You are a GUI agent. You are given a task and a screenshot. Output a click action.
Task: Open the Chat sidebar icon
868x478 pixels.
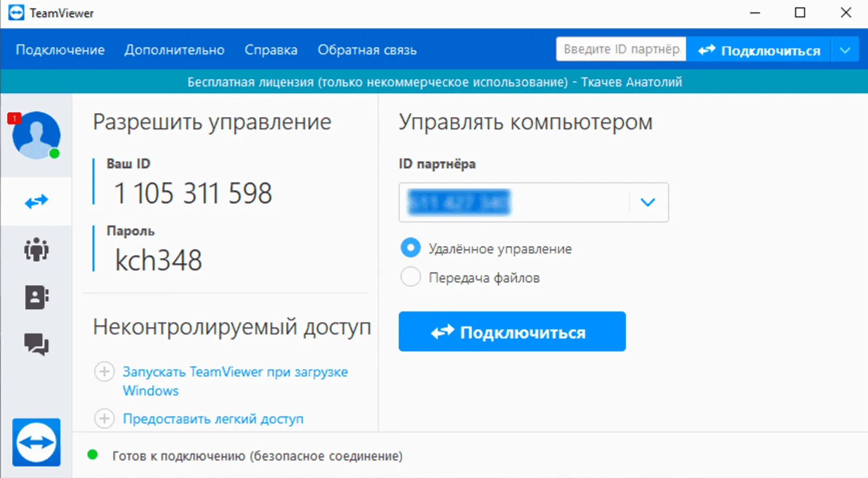pyautogui.click(x=37, y=344)
